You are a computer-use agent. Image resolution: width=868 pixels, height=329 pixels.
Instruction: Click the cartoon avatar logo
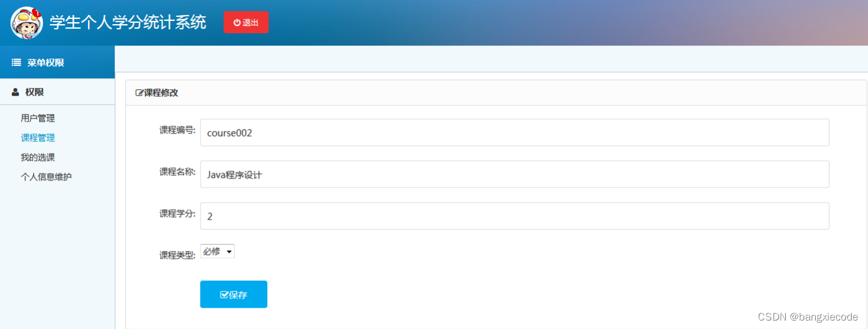[27, 23]
